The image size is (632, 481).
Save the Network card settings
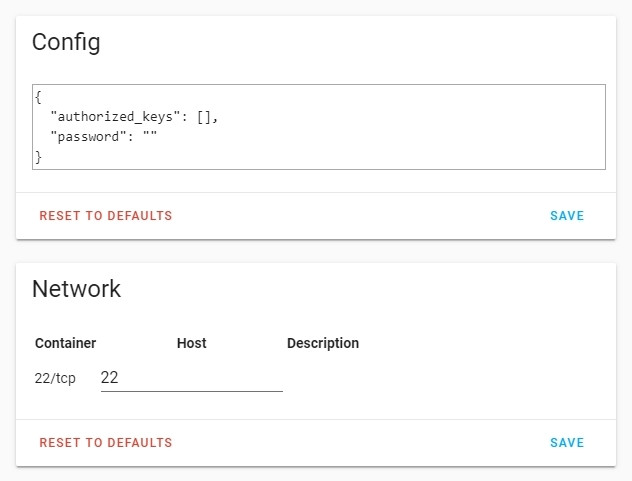point(566,443)
